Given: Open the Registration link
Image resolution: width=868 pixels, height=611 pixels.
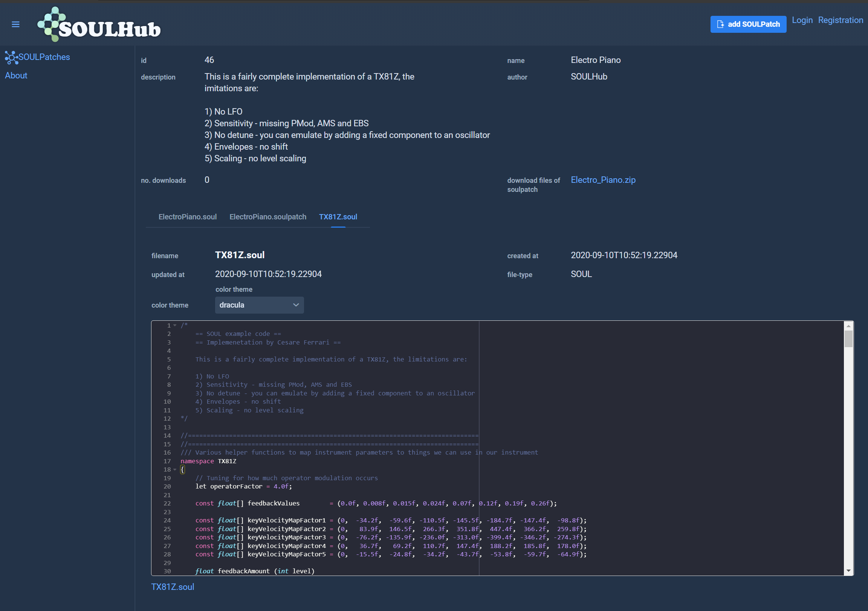Looking at the screenshot, I should click(x=840, y=20).
